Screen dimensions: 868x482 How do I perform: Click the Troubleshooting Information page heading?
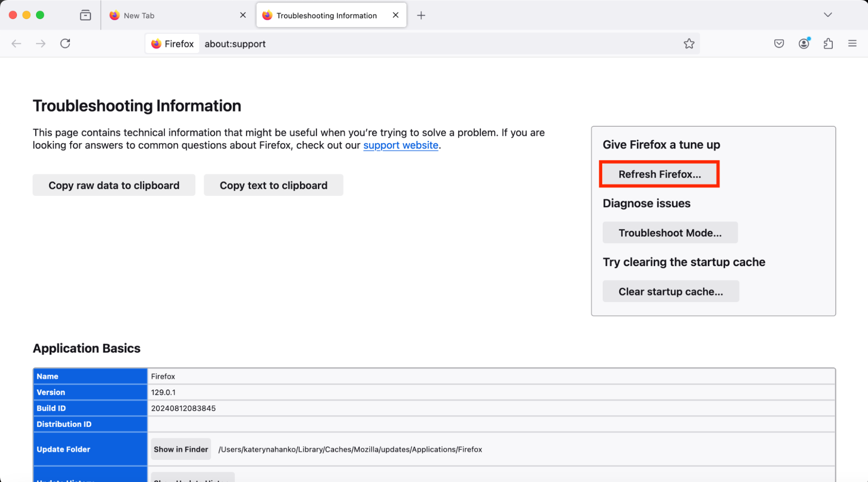coord(137,106)
